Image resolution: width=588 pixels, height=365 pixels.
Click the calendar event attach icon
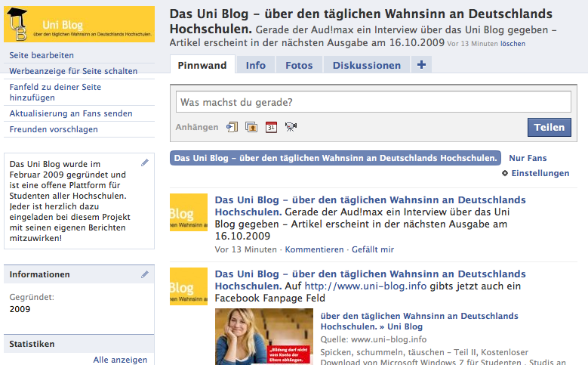pos(271,127)
